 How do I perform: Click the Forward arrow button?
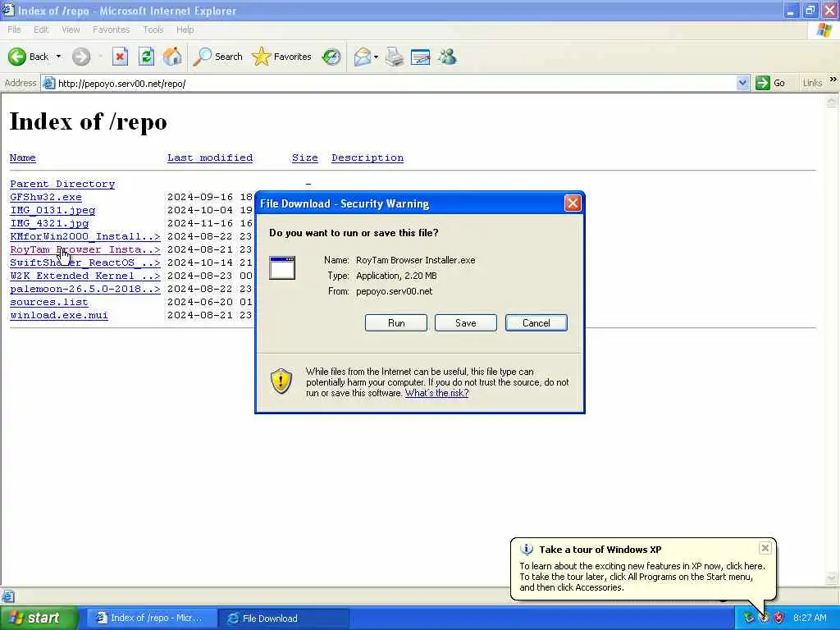tap(81, 57)
